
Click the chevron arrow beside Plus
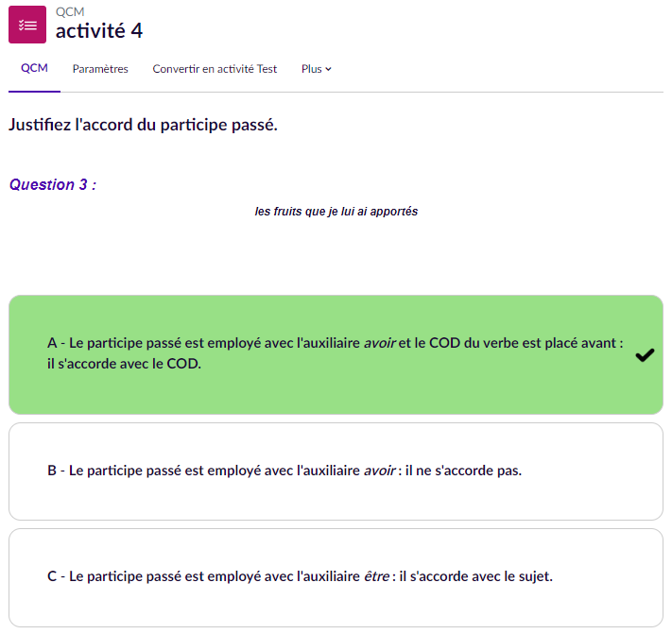point(328,69)
